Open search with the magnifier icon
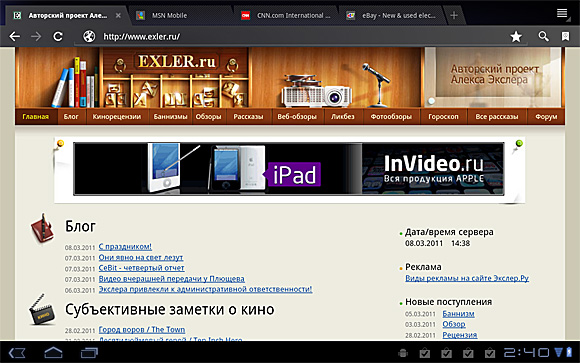 pos(543,36)
